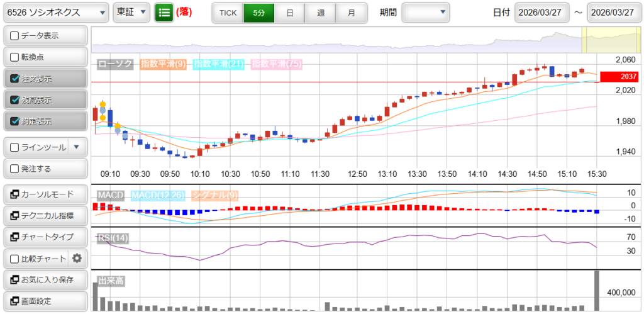Uncheck the 注文表示 option
The height and width of the screenshot is (314, 644).
coord(15,79)
